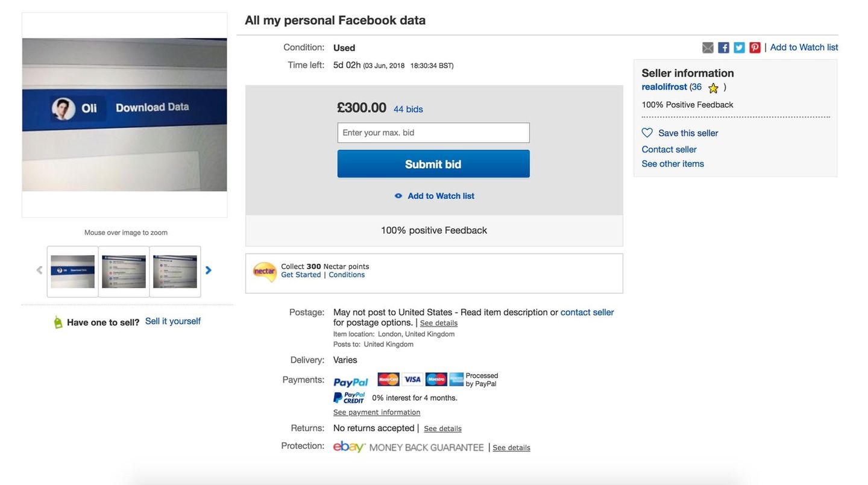Share listing on Pinterest icon
The width and height of the screenshot is (868, 485).
[755, 48]
